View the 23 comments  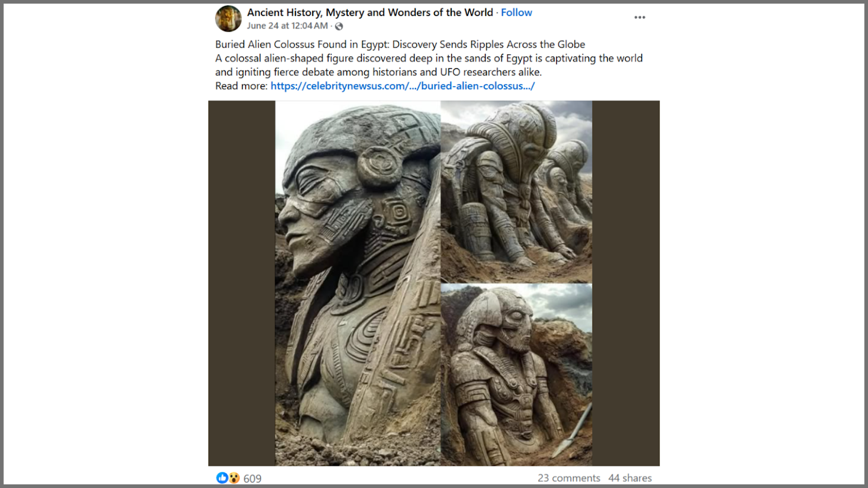tap(569, 478)
